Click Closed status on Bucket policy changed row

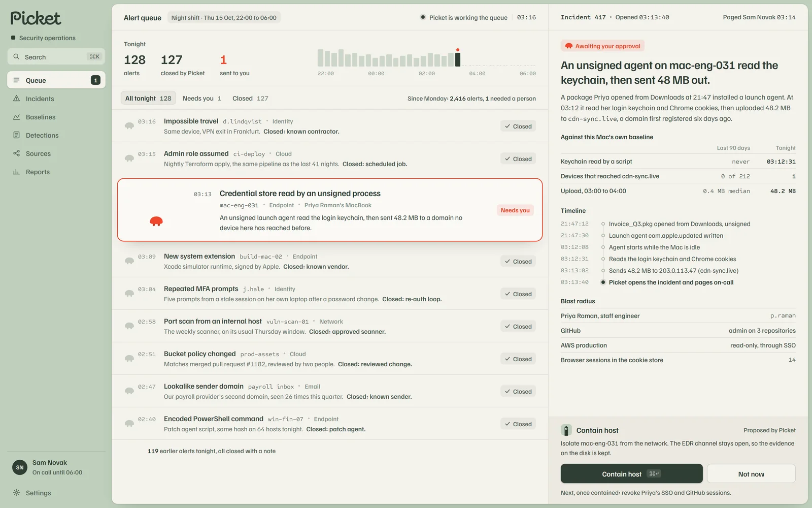[x=518, y=359]
